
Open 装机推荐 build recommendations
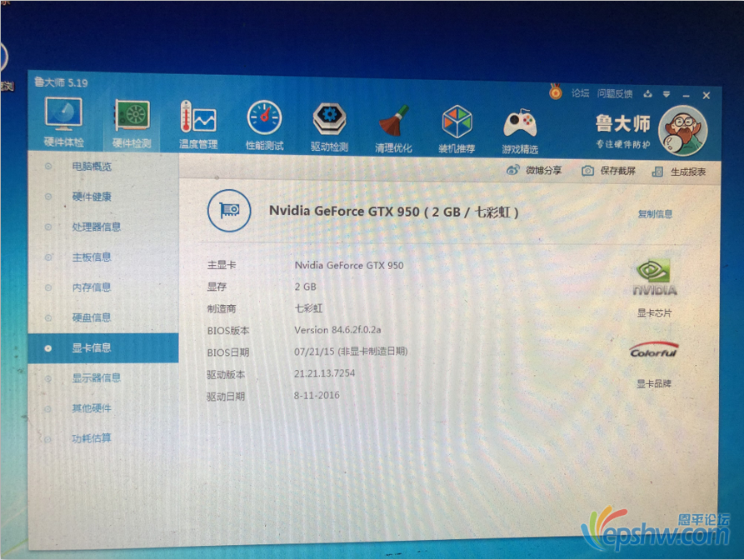pos(457,129)
